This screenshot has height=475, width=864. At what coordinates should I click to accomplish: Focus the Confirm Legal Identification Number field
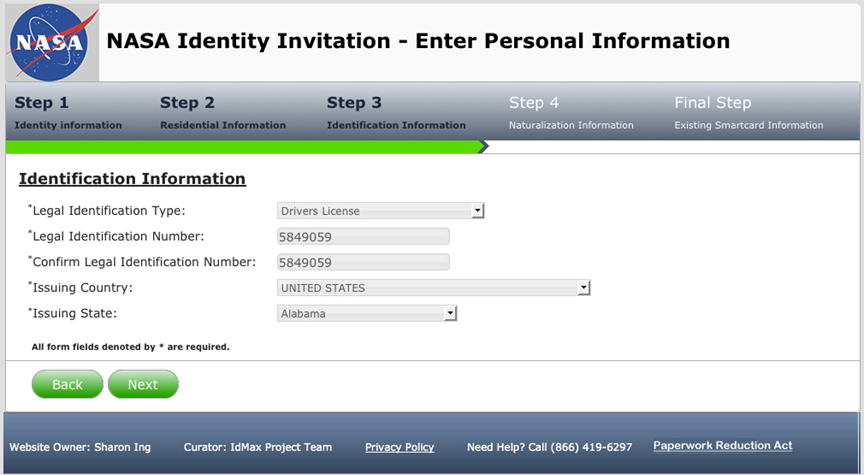coord(363,263)
